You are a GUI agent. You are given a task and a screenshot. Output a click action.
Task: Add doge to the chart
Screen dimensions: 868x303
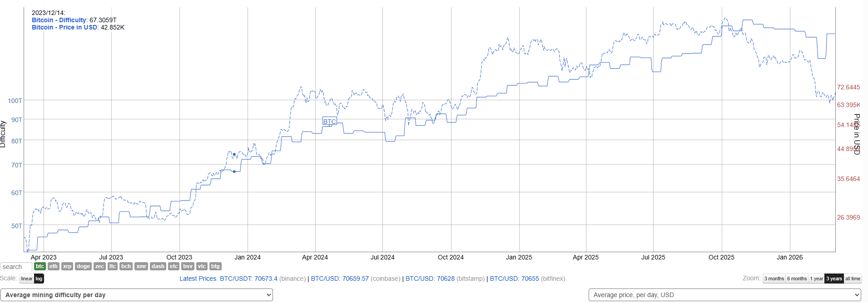coord(83,266)
